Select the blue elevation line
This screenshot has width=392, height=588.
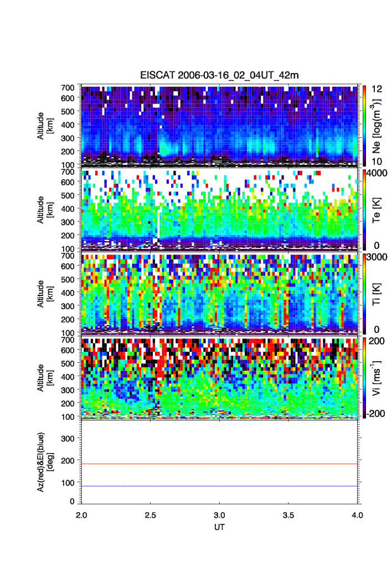tap(221, 486)
